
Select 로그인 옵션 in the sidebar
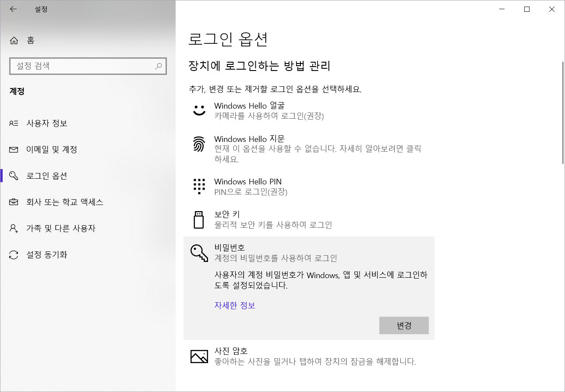coord(88,176)
